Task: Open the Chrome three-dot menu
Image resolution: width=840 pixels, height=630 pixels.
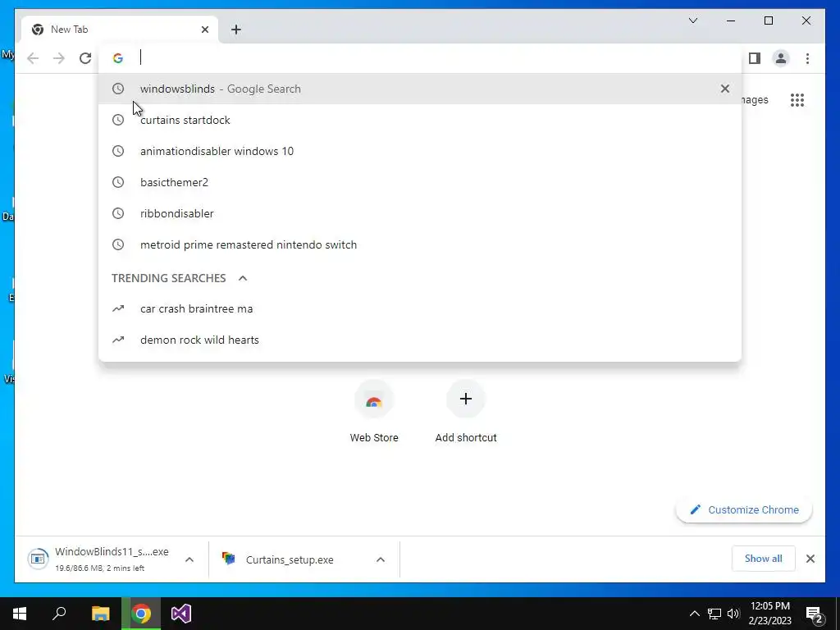Action: [x=807, y=58]
